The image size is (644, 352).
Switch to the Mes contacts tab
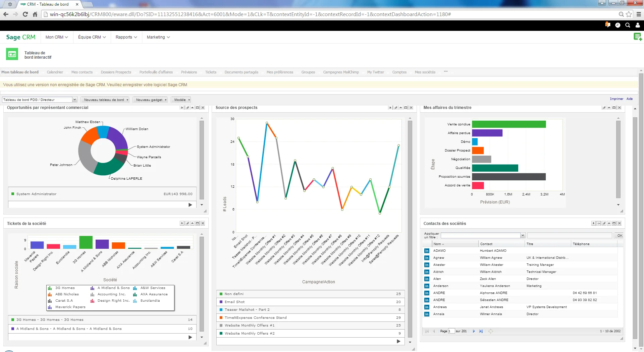coord(82,72)
